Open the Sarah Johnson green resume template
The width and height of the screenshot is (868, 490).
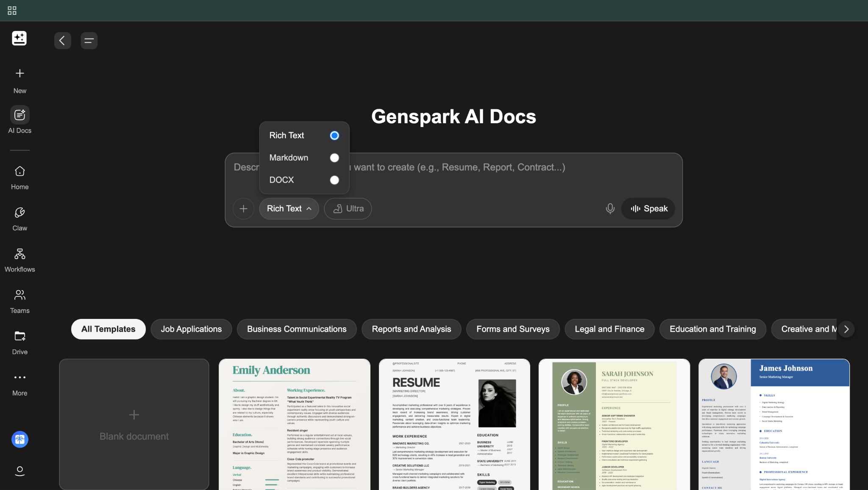(x=614, y=424)
